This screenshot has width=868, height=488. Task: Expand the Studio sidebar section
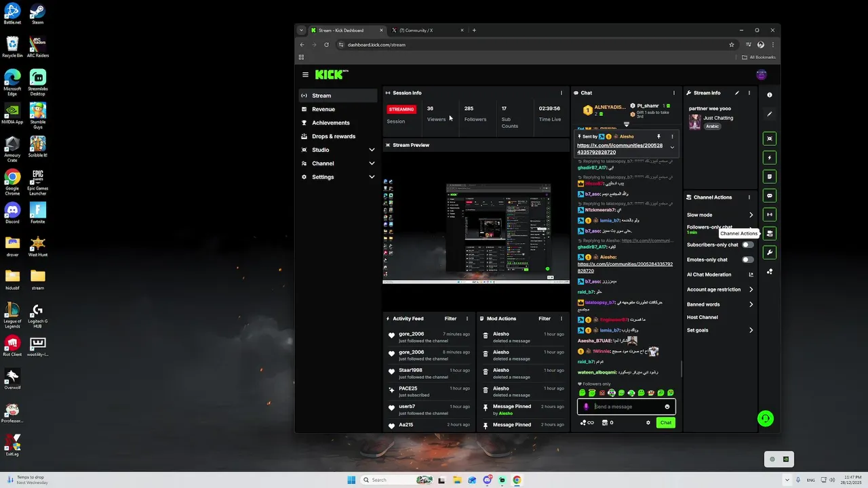coord(372,150)
